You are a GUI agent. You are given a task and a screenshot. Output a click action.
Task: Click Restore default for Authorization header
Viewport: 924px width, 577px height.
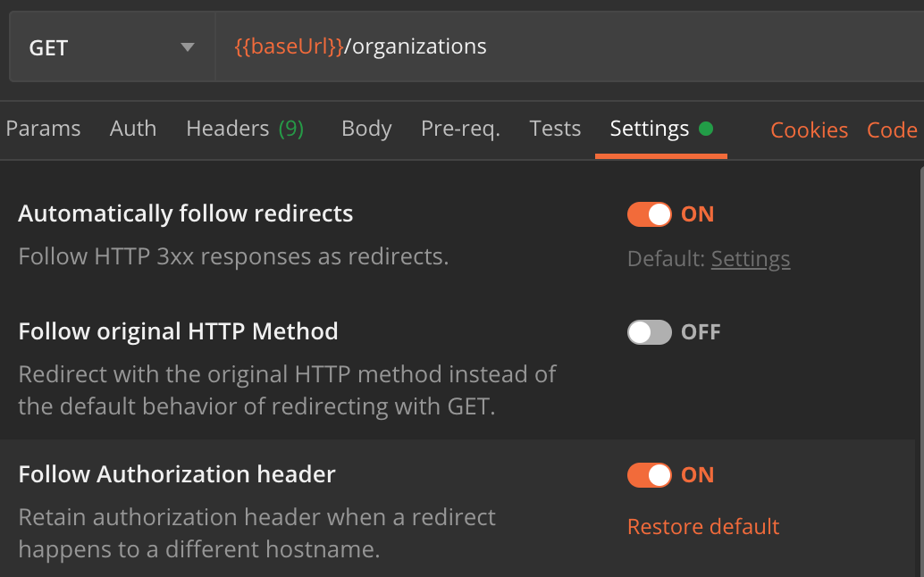pos(703,527)
